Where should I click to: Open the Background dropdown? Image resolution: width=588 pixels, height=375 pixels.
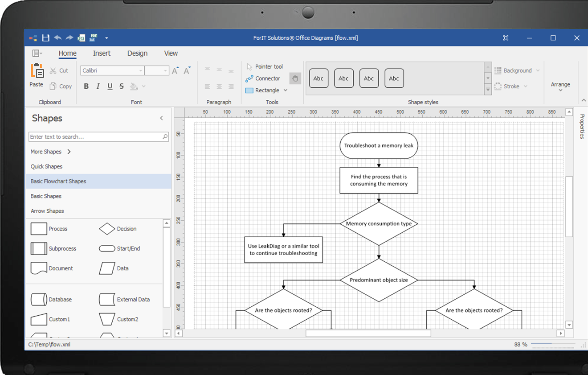pyautogui.click(x=517, y=70)
